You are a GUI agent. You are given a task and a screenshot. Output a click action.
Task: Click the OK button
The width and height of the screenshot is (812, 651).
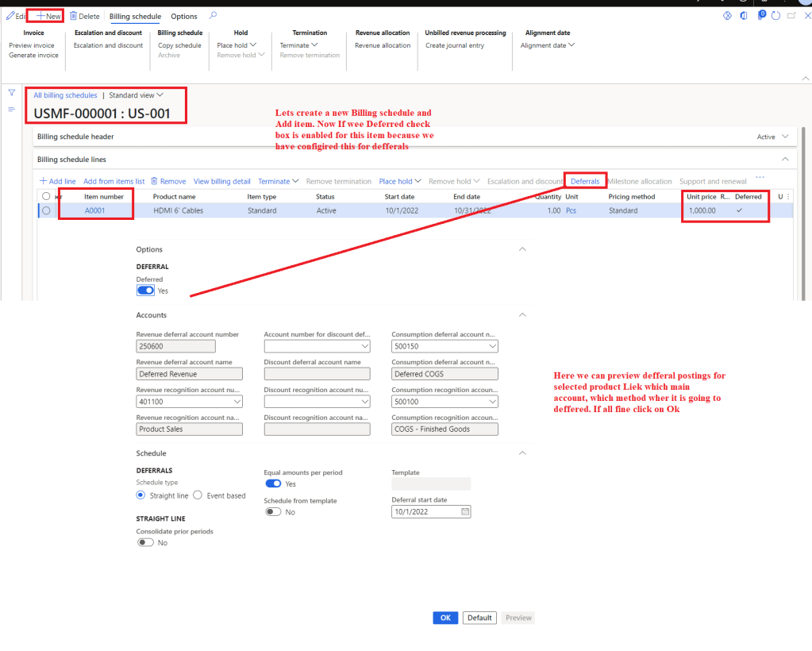[x=445, y=618]
